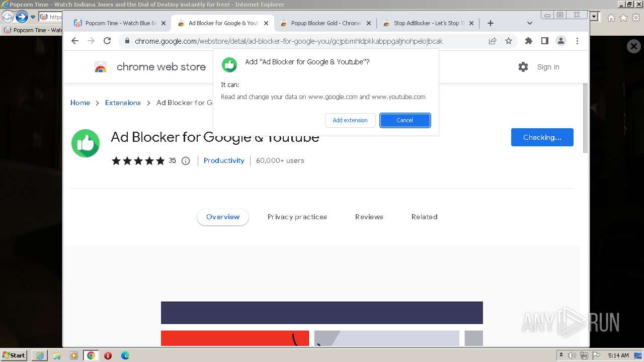Viewport: 644px width, 362px height.
Task: Toggle Chrome side panel
Action: 544,41
